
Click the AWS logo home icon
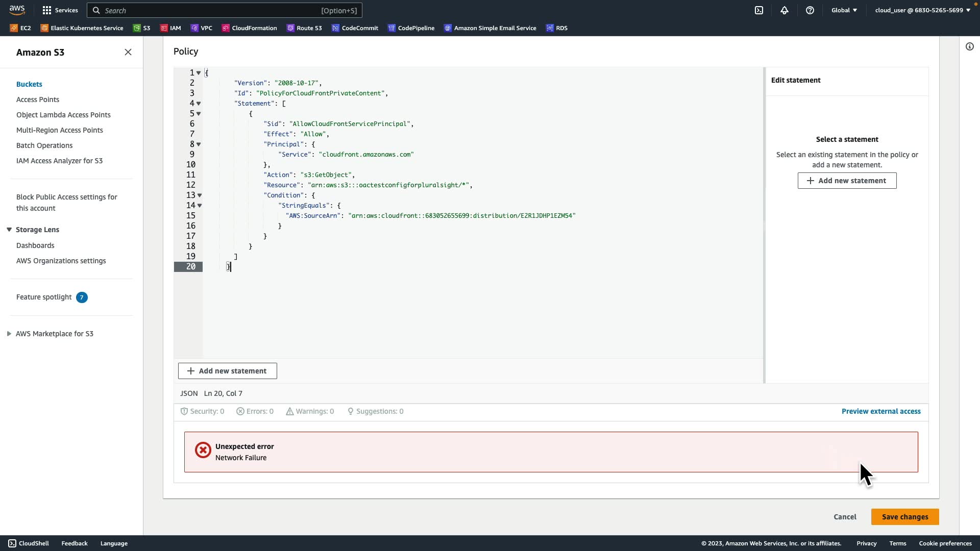click(17, 10)
